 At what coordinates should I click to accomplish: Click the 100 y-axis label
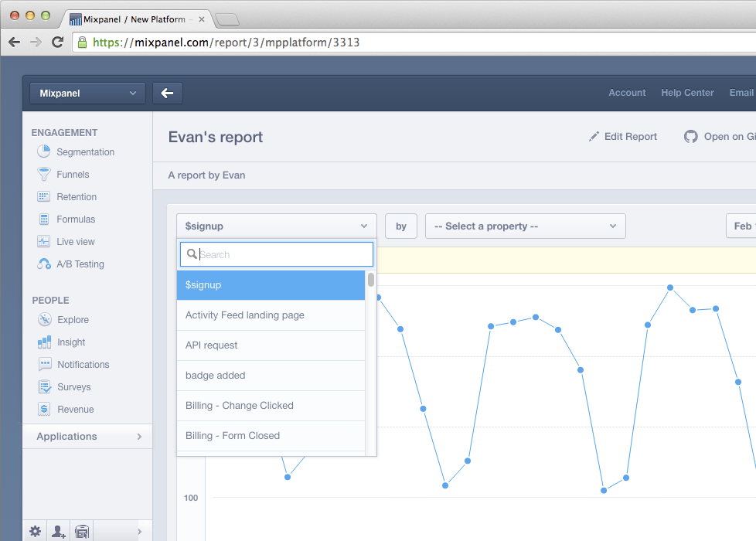click(x=191, y=498)
